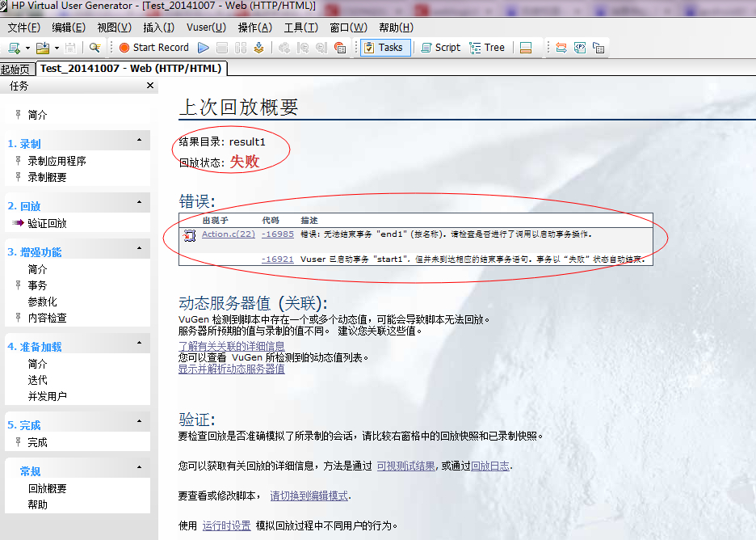Select the 验证回放 task
Screen dimensions: 756x540
47,223
